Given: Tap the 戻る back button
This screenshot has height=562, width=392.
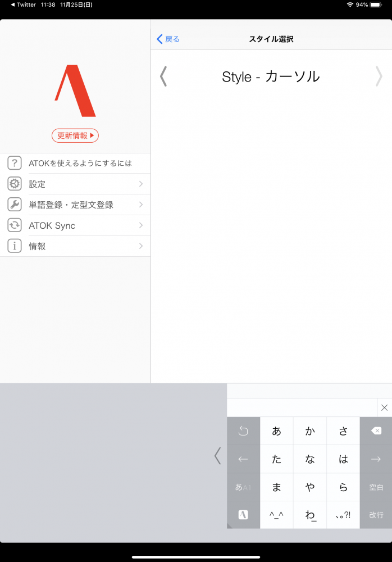Looking at the screenshot, I should pyautogui.click(x=168, y=39).
